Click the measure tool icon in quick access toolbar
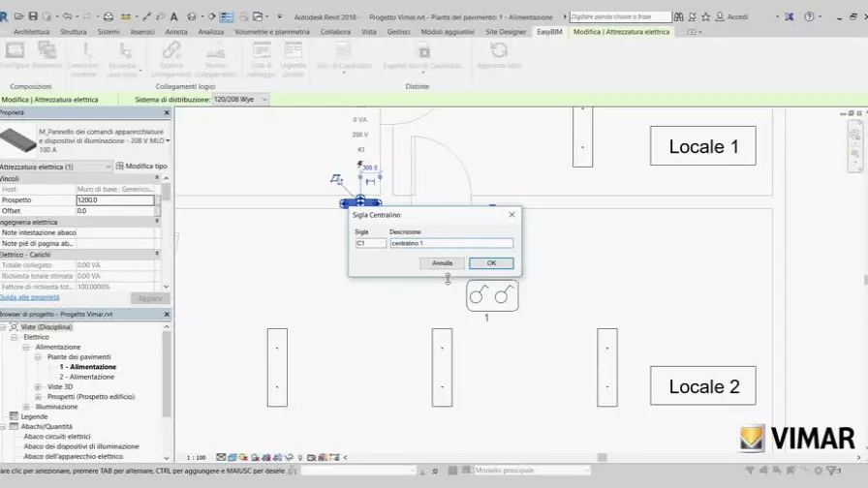The height and width of the screenshot is (488, 868). click(x=126, y=16)
